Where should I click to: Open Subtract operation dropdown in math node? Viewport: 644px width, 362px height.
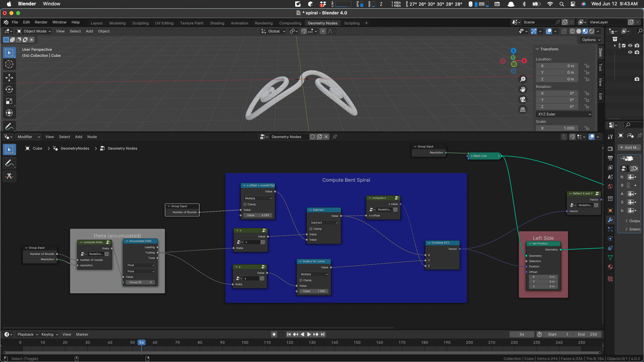324,223
